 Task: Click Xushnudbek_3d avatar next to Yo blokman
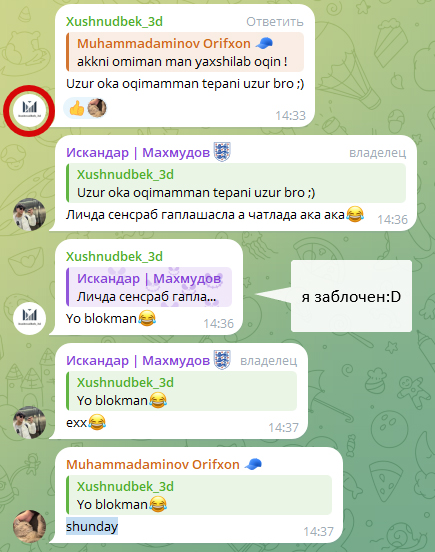[x=29, y=318]
